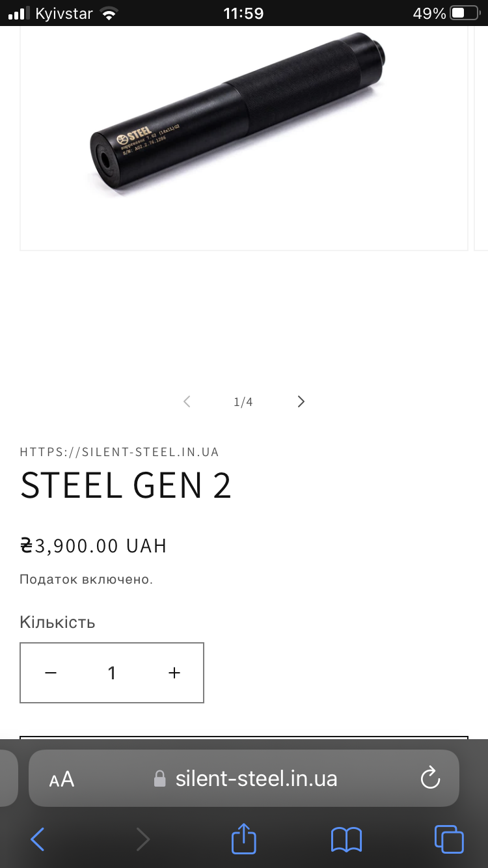Open HTTPS://SILENT-STEEL.IN.UA vendor text
Image resolution: width=488 pixels, height=868 pixels.
[x=119, y=452]
